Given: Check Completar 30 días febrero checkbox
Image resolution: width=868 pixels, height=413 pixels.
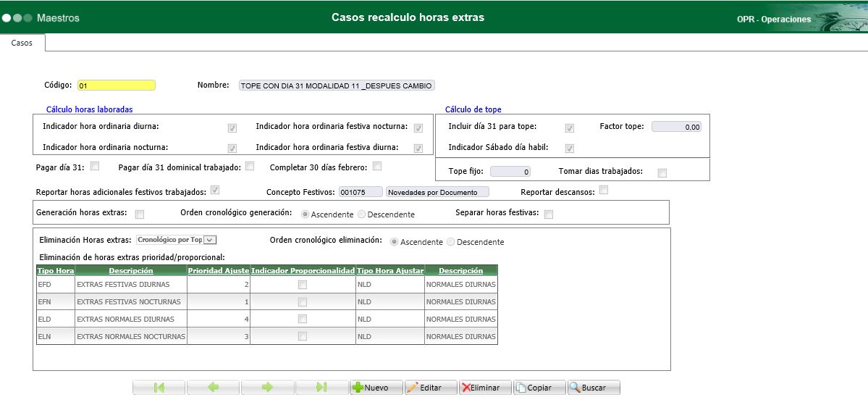Looking at the screenshot, I should tap(377, 166).
